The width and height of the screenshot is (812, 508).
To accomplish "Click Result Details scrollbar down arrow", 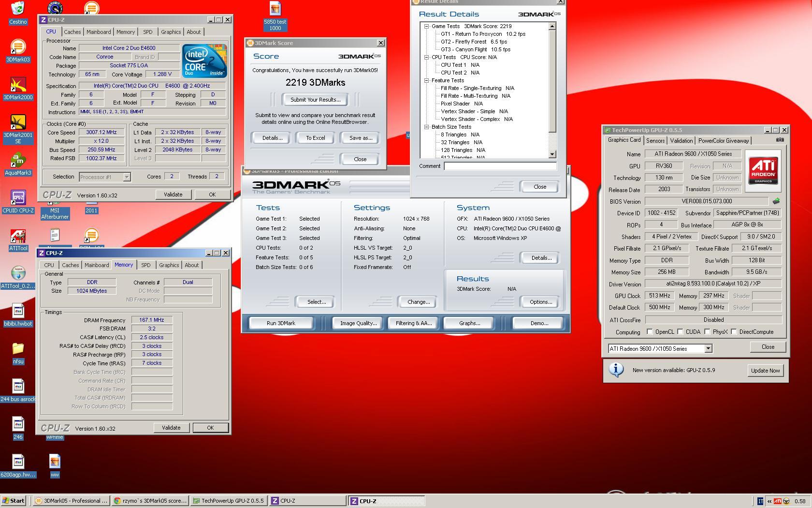I will click(552, 154).
